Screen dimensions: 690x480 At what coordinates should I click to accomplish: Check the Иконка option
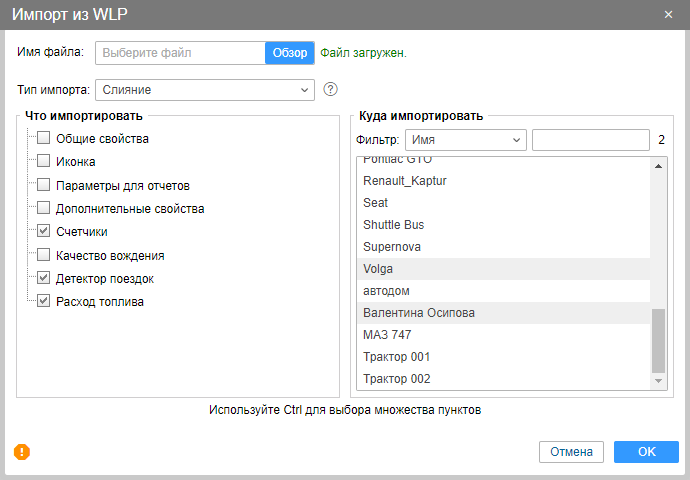coord(43,162)
